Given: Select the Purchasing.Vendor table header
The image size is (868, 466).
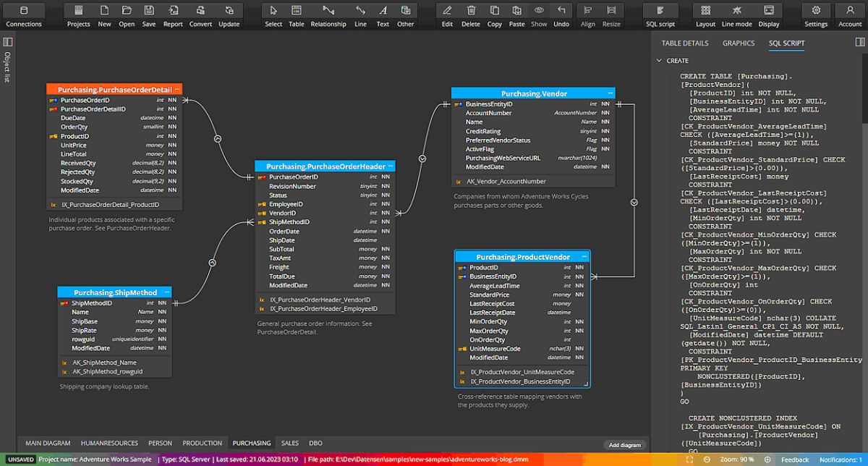Looking at the screenshot, I should (x=533, y=93).
